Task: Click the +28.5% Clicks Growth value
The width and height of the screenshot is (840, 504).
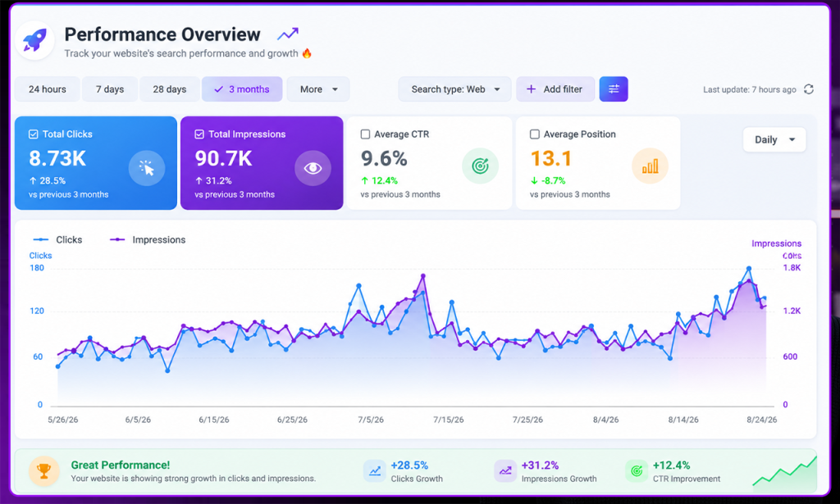Action: click(x=409, y=465)
